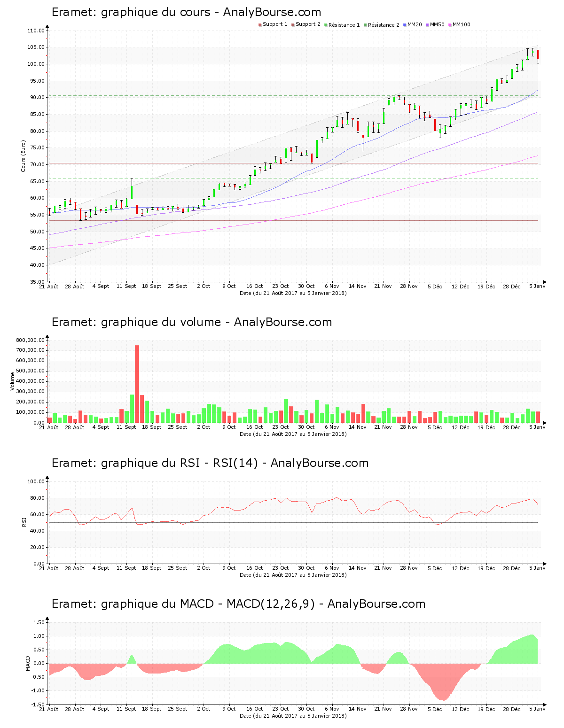Click the 90.00 price axis value
Viewport: 564px width, 728px height.
point(37,97)
